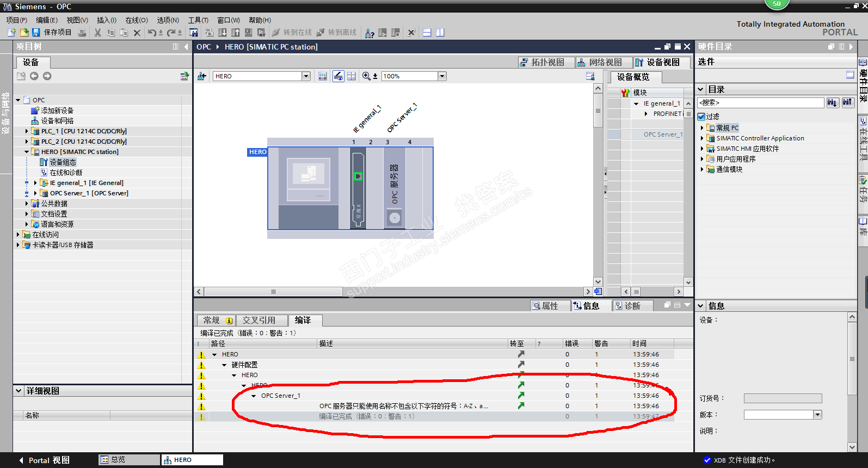Open Accessible devices icon in toolbar

pyautogui.click(x=370, y=33)
